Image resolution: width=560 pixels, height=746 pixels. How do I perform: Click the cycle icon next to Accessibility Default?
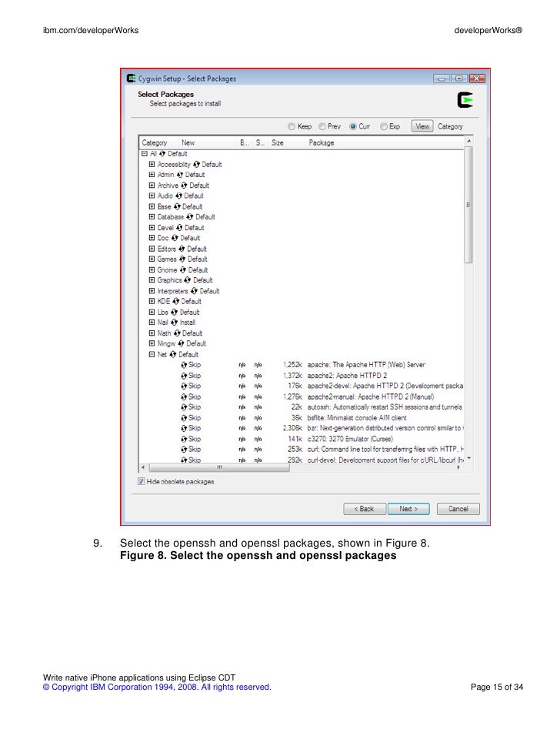click(x=196, y=164)
